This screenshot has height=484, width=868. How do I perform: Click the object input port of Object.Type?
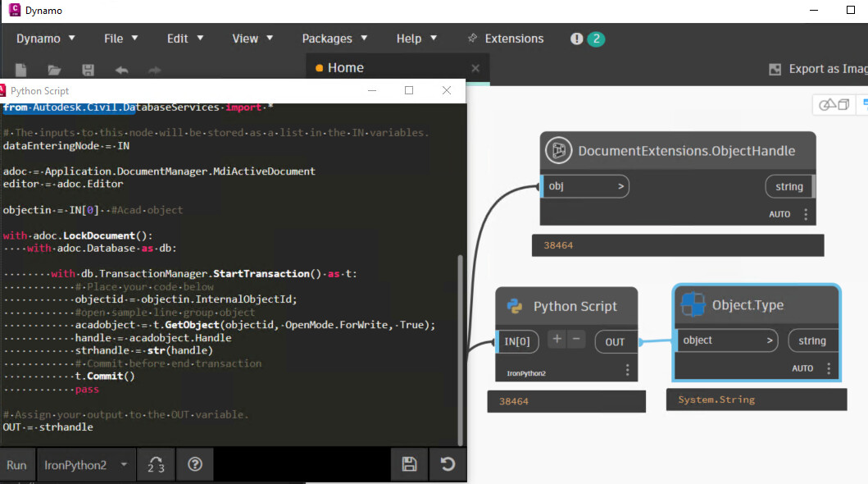tap(727, 340)
